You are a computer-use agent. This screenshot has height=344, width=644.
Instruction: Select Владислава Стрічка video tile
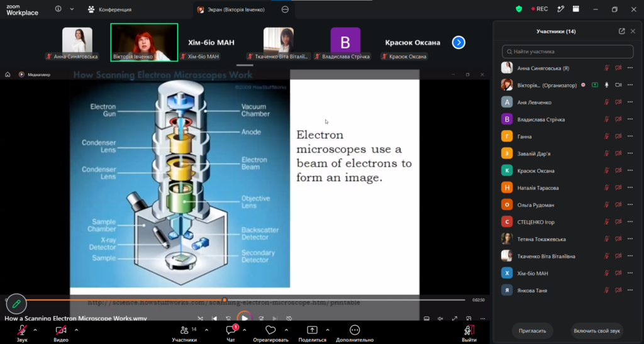tap(345, 42)
